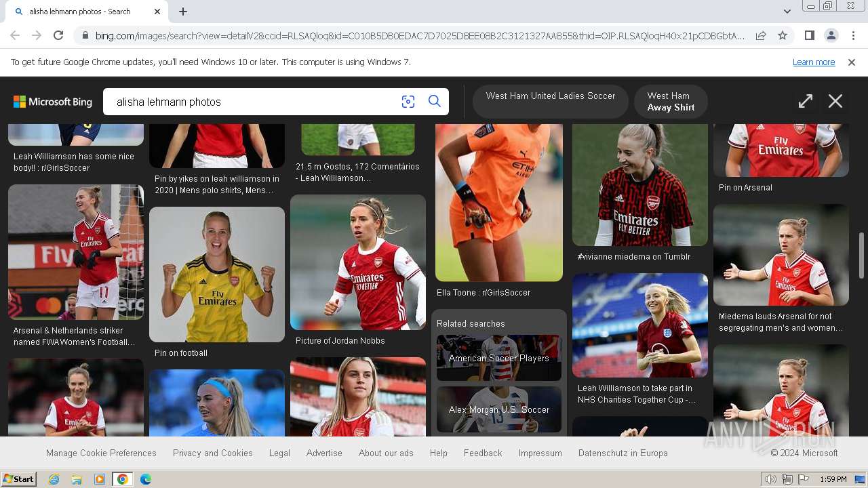Screen dimensions: 868x488
Task: Open the Help footer link
Action: pos(439,453)
